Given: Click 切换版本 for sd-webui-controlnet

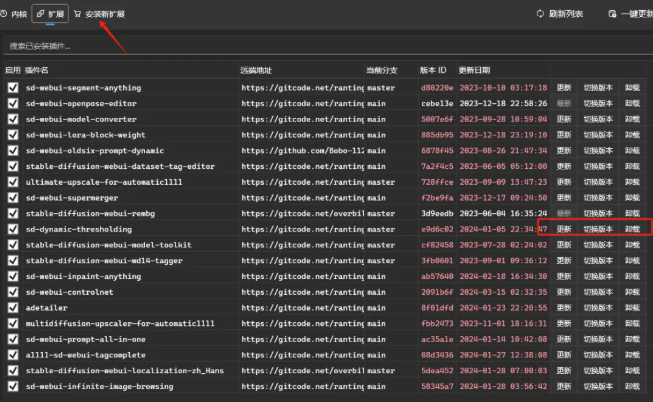Looking at the screenshot, I should click(x=598, y=292).
